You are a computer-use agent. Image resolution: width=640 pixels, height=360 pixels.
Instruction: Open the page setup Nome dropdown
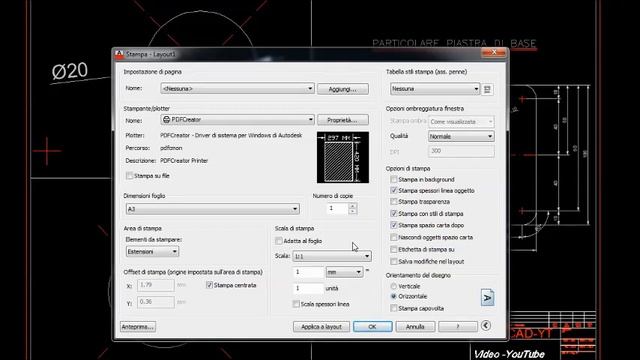[237, 89]
